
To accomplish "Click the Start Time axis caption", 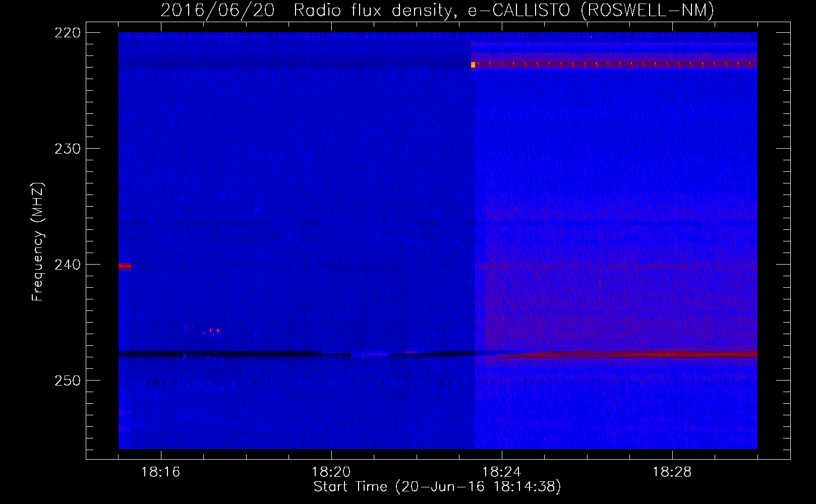I will (437, 487).
